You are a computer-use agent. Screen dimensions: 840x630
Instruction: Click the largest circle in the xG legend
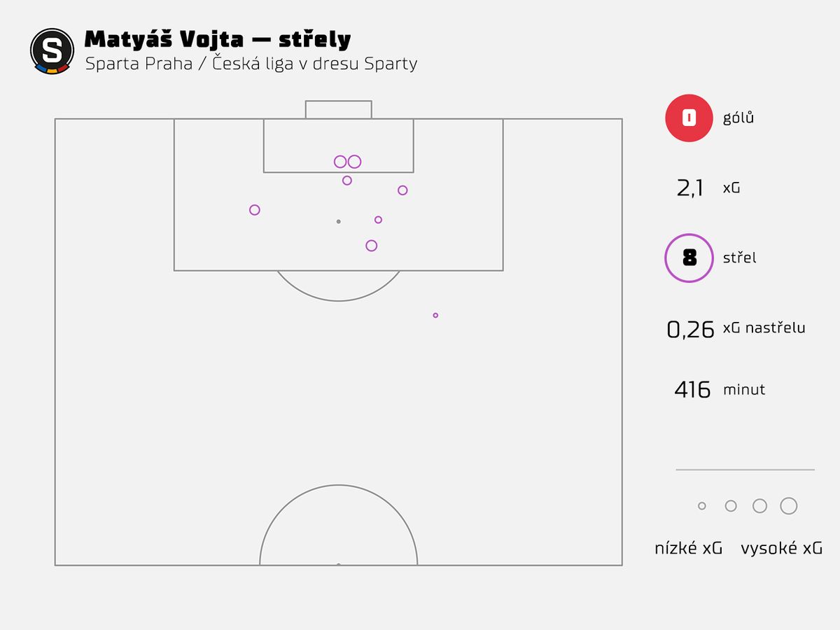[789, 506]
